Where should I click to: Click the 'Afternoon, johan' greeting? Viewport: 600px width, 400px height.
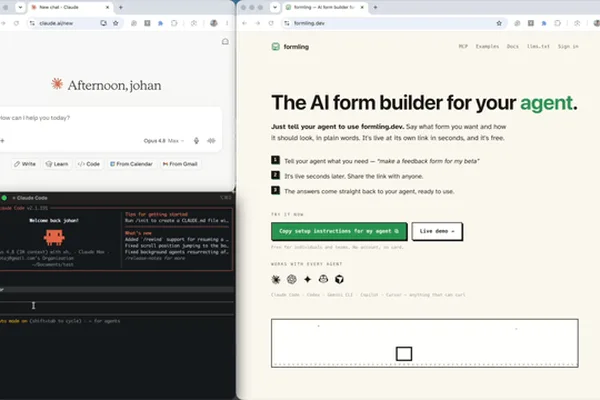114,85
